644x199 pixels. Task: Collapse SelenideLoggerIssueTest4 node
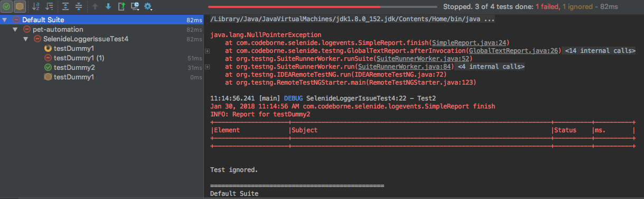pos(26,39)
